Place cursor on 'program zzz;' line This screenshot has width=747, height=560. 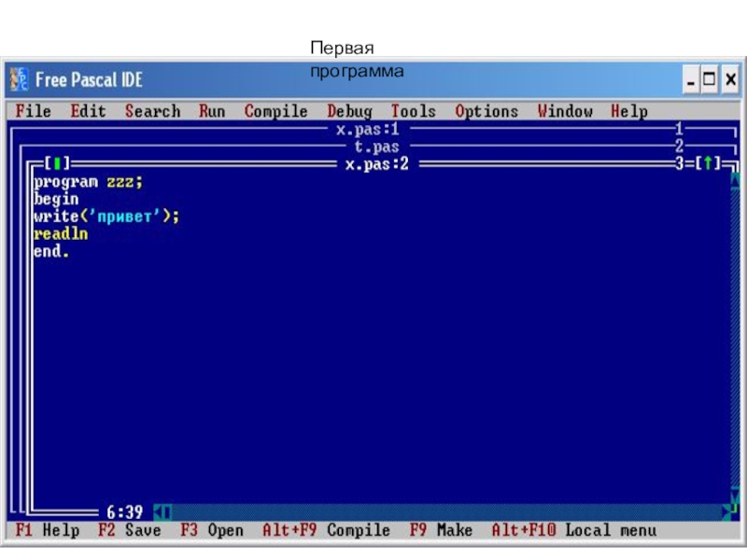coord(88,182)
